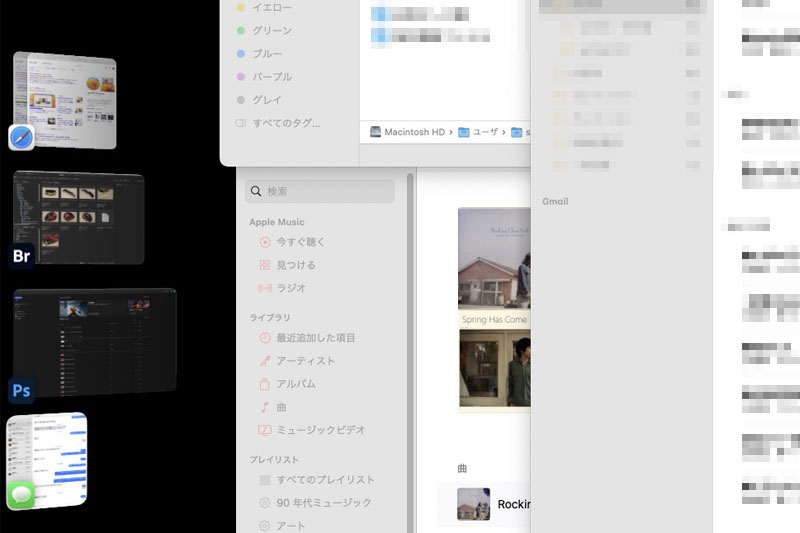
Task: Open ラジオ radio icon in Music
Action: pyautogui.click(x=265, y=288)
